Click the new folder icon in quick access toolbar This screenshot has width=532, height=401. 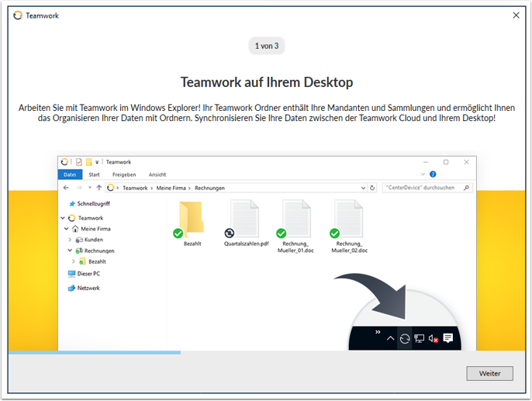coord(89,162)
